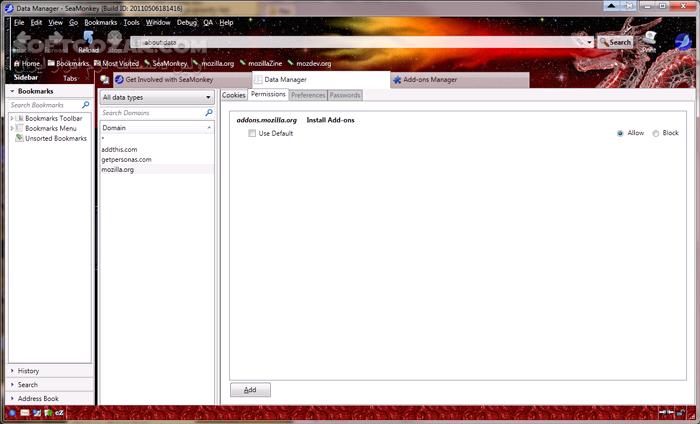Switch to the Cookies tab

click(234, 95)
